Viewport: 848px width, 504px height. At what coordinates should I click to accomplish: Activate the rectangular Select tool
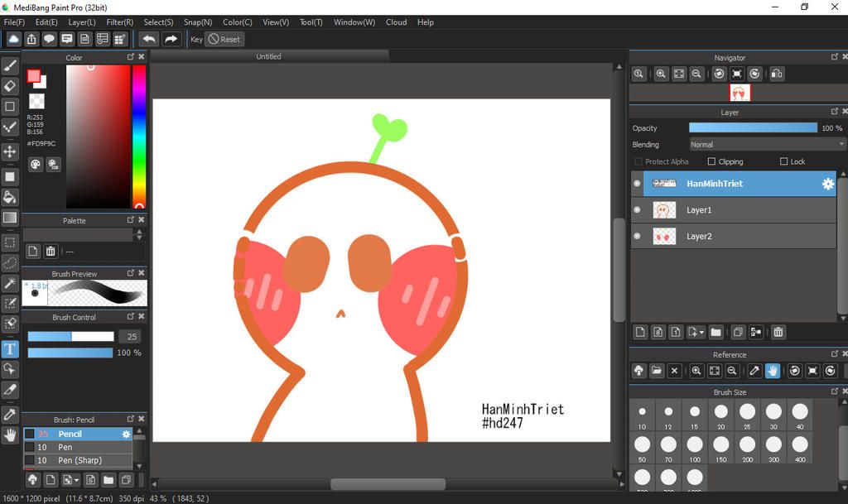[10, 242]
